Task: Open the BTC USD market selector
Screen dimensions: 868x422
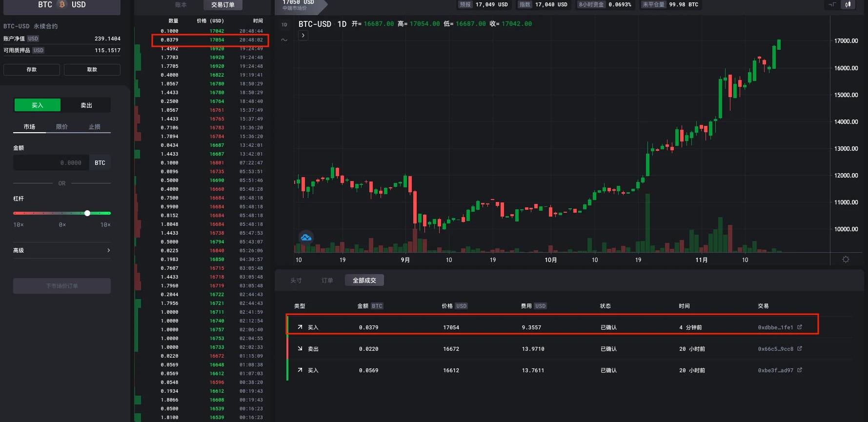Action: click(62, 6)
